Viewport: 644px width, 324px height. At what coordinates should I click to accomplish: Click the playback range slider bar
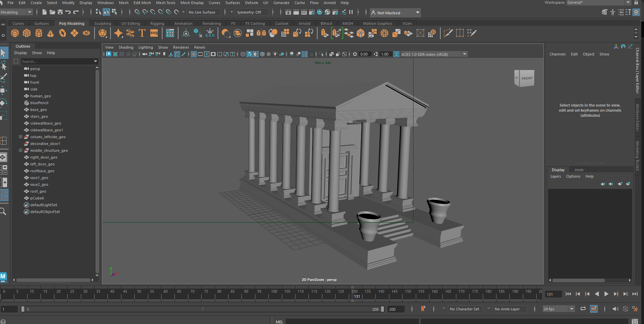point(202,309)
